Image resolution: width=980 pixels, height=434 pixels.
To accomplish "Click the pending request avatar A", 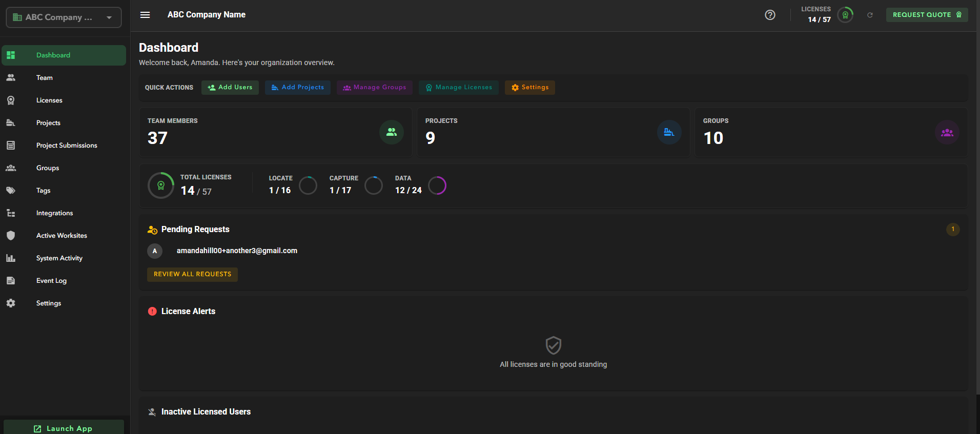I will pos(155,251).
